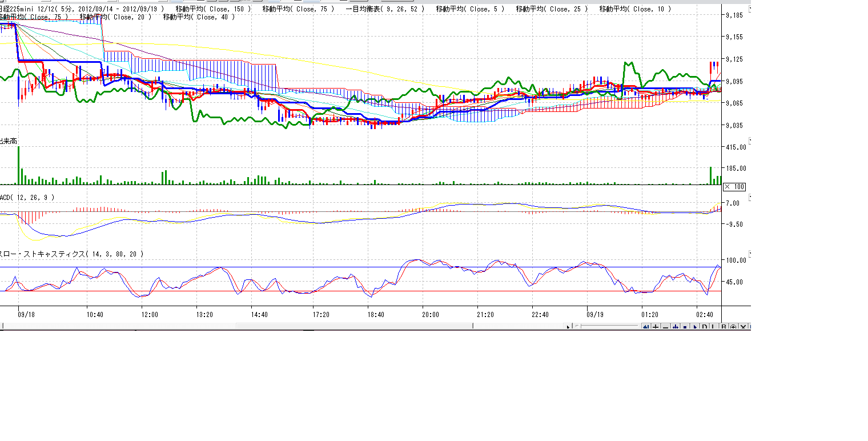Open the volume pane dropdown arrow

[x=750, y=140]
